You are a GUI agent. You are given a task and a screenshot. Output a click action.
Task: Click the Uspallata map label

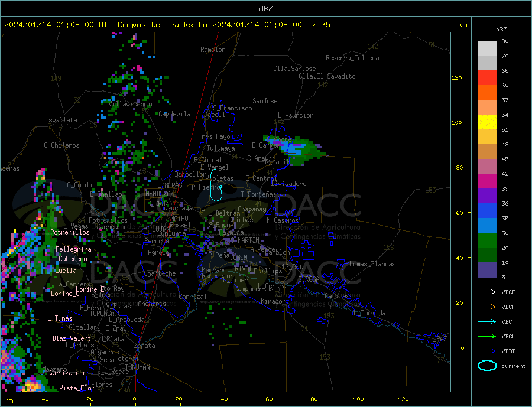61,120
